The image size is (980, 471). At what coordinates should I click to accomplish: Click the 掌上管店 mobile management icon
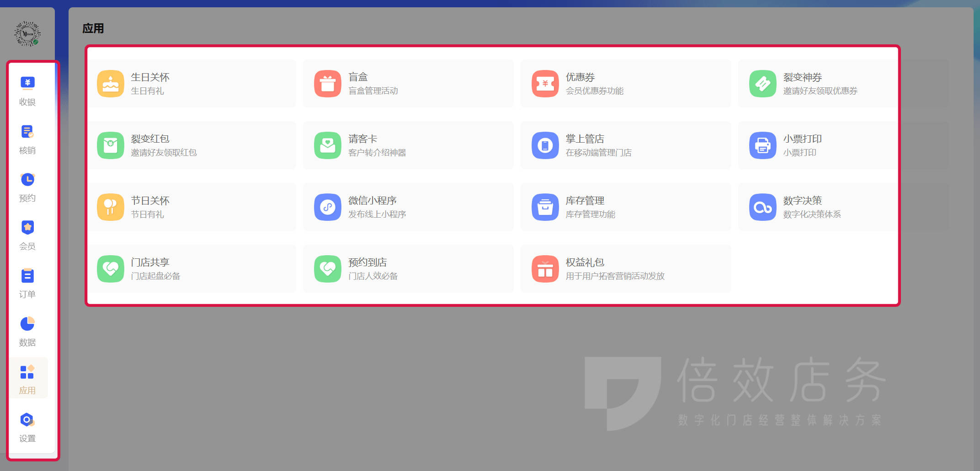click(545, 145)
